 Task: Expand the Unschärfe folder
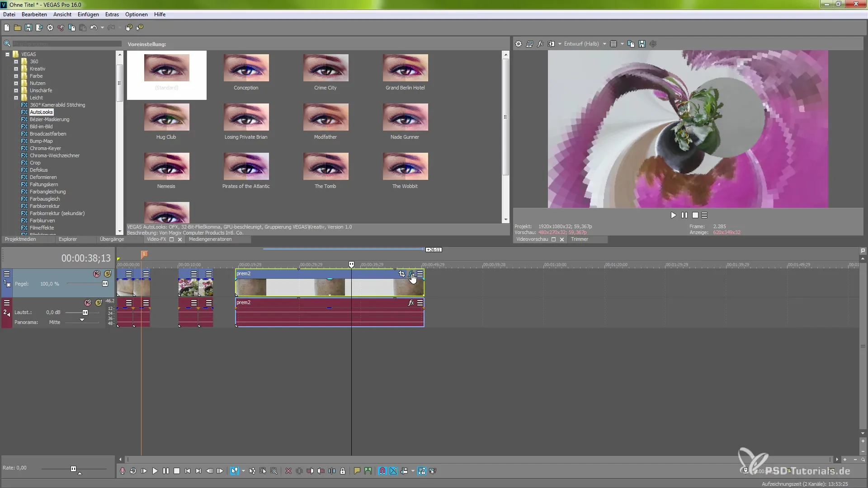point(16,90)
